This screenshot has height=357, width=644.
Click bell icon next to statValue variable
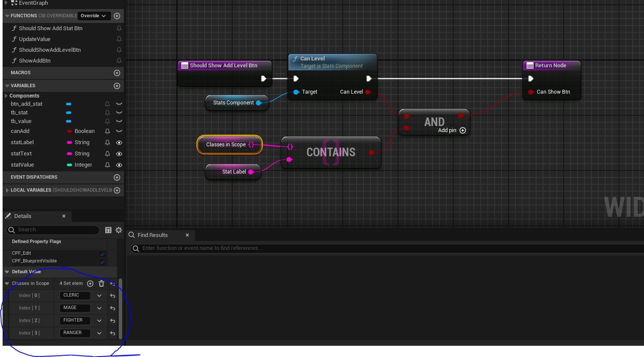[107, 165]
